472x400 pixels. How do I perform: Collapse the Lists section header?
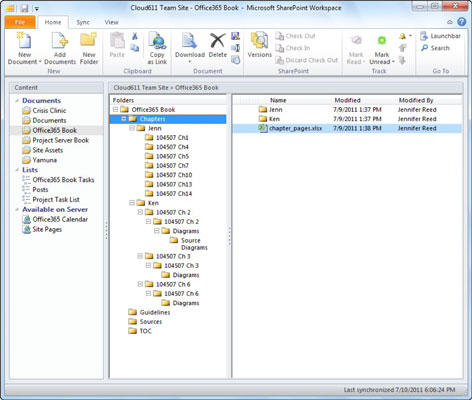pos(17,170)
